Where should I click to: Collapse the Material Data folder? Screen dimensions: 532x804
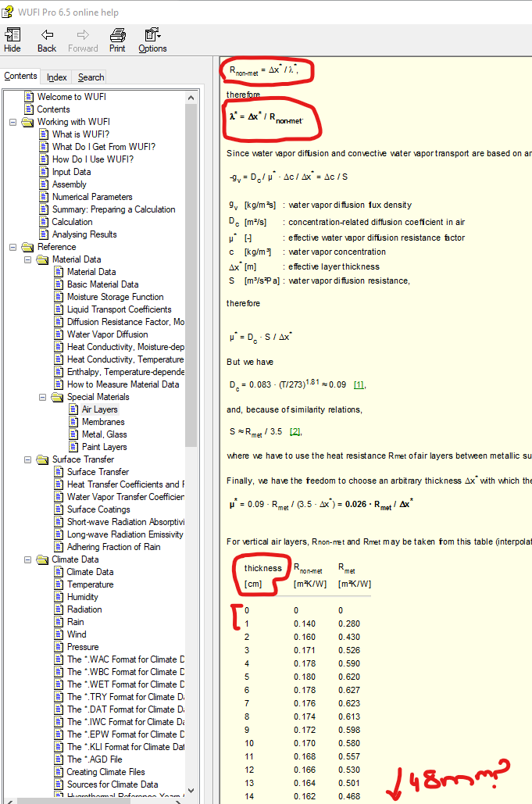[x=28, y=259]
